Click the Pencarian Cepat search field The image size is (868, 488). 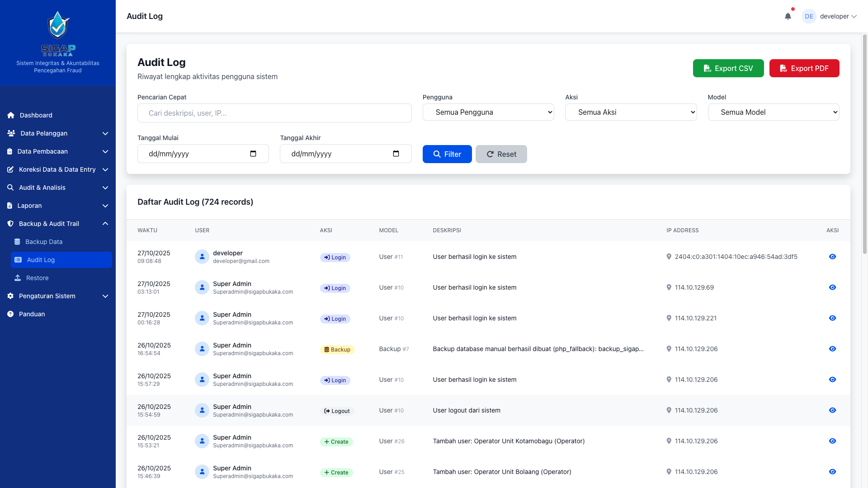pyautogui.click(x=274, y=113)
